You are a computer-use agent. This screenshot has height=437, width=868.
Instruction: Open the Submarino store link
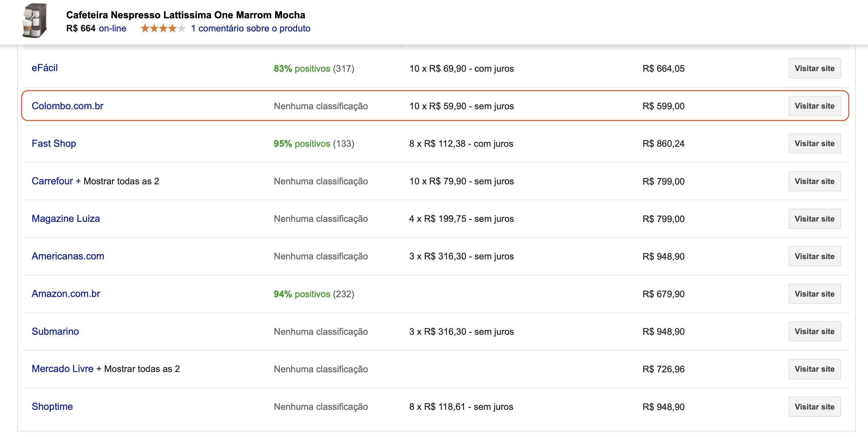coord(55,331)
